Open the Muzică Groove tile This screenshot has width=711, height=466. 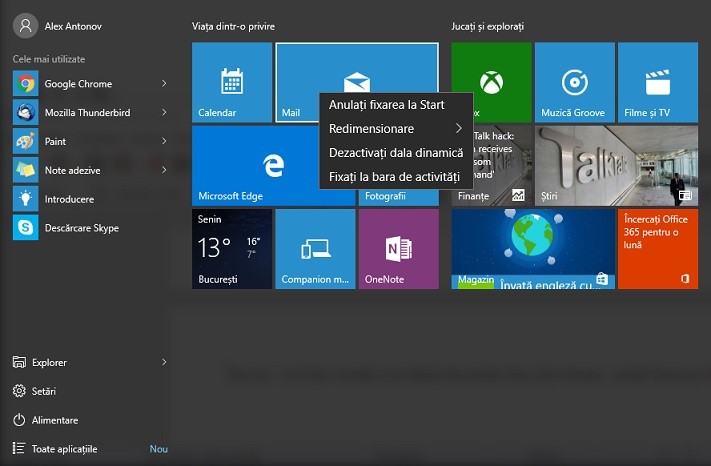(575, 83)
